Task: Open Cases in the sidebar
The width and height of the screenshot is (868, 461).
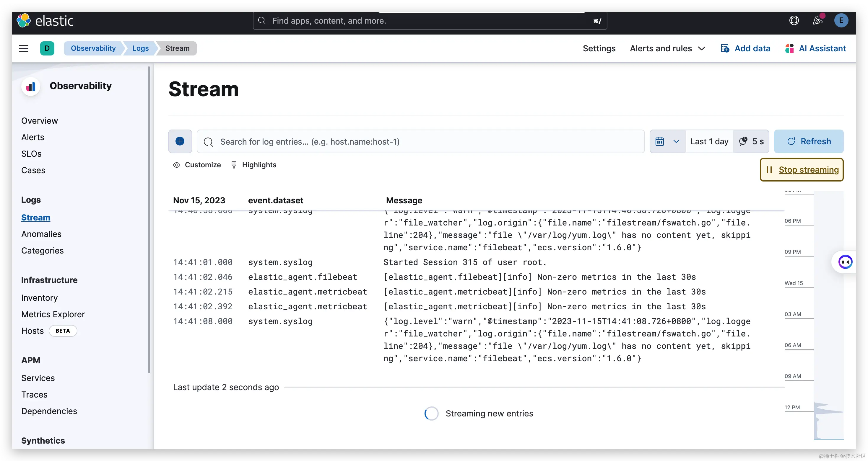Action: pos(33,170)
